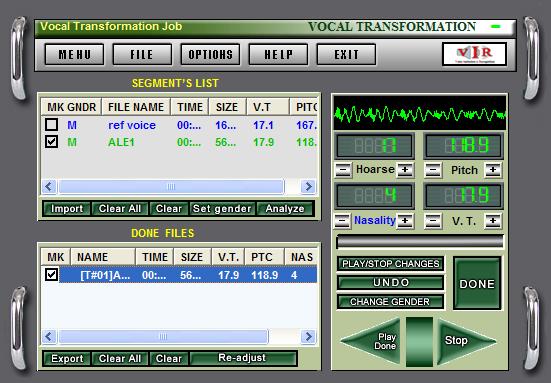This screenshot has height=383, width=551.
Task: Decrease V.T. value with minus button
Action: (433, 221)
